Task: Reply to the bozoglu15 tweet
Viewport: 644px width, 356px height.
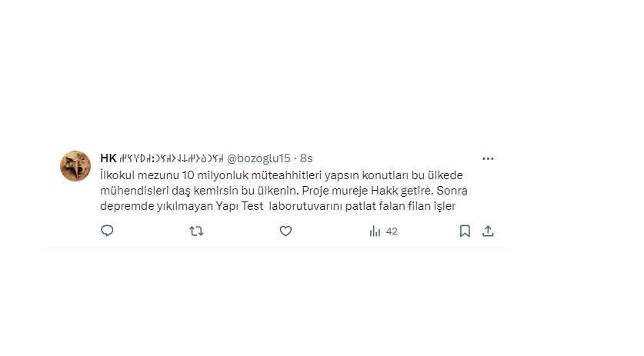Action: coord(108,231)
